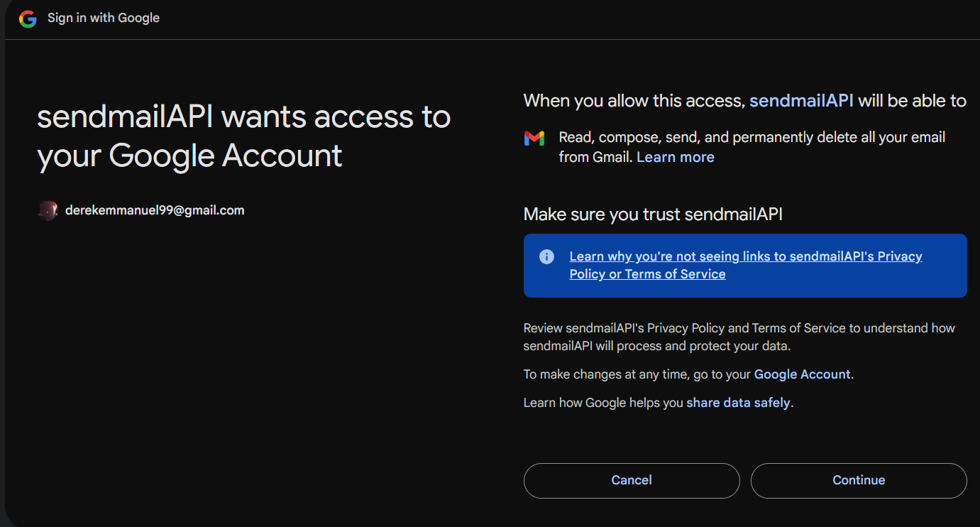
Task: Click the derekemmanuel99@gmail.com email address
Action: [155, 210]
